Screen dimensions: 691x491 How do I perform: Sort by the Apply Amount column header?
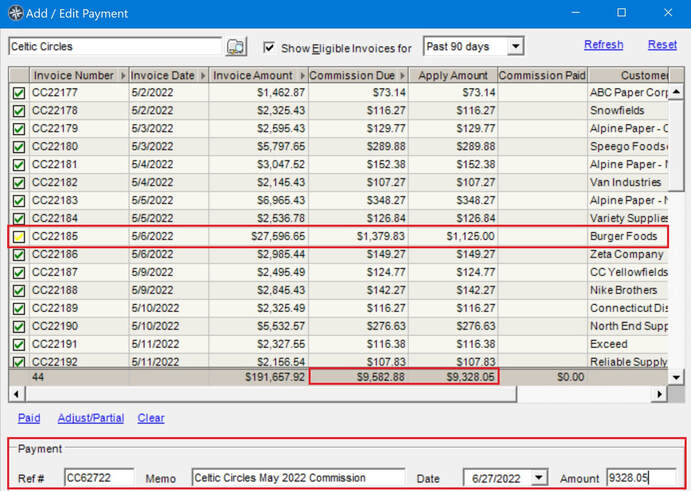click(453, 76)
